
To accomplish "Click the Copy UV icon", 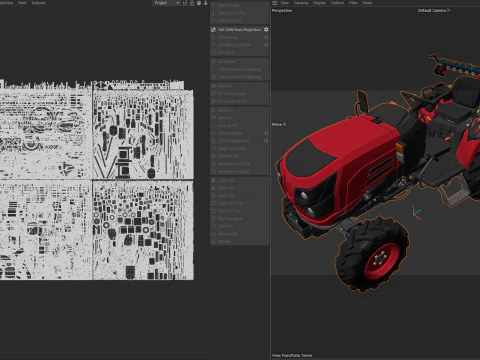I will [x=213, y=180].
